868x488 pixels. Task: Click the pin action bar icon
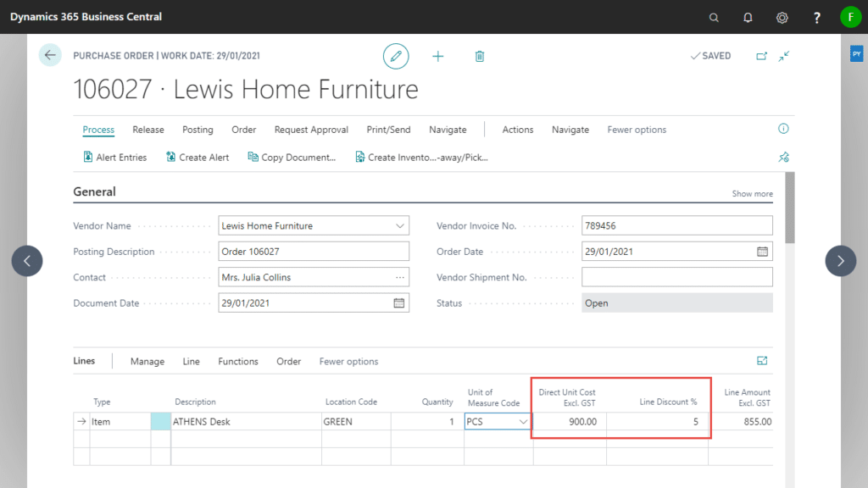[783, 157]
